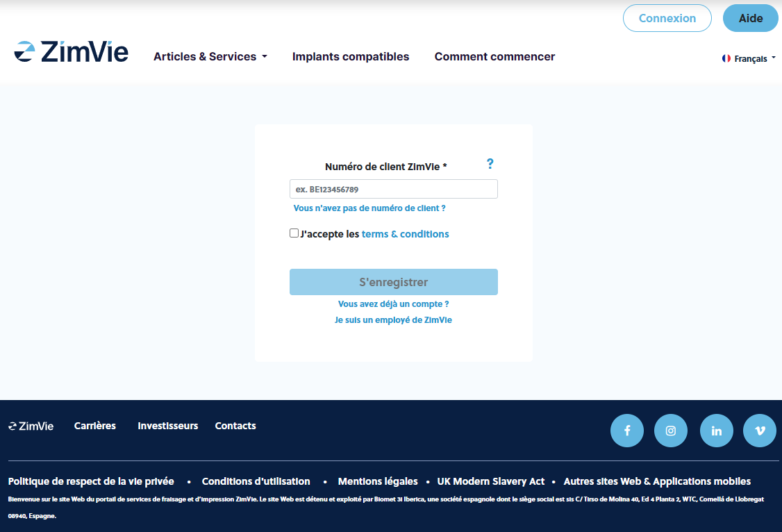Image resolution: width=782 pixels, height=532 pixels.
Task: Open the terms & conditions link
Action: coord(405,234)
